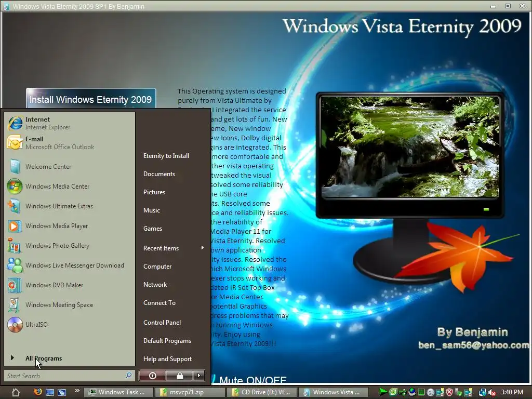
Task: Switch to CD Drive (D:) taskbar button
Action: pos(262,392)
